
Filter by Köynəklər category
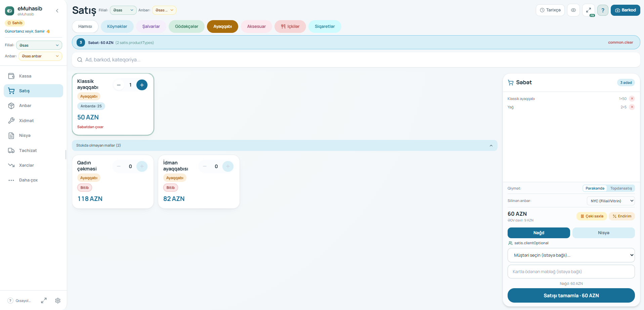(x=117, y=27)
